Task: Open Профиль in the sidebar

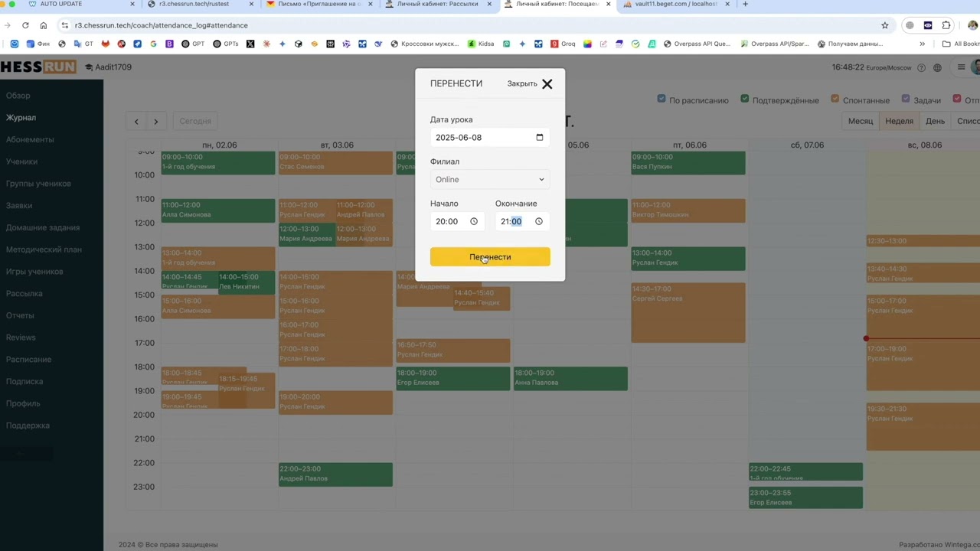Action: [23, 404]
